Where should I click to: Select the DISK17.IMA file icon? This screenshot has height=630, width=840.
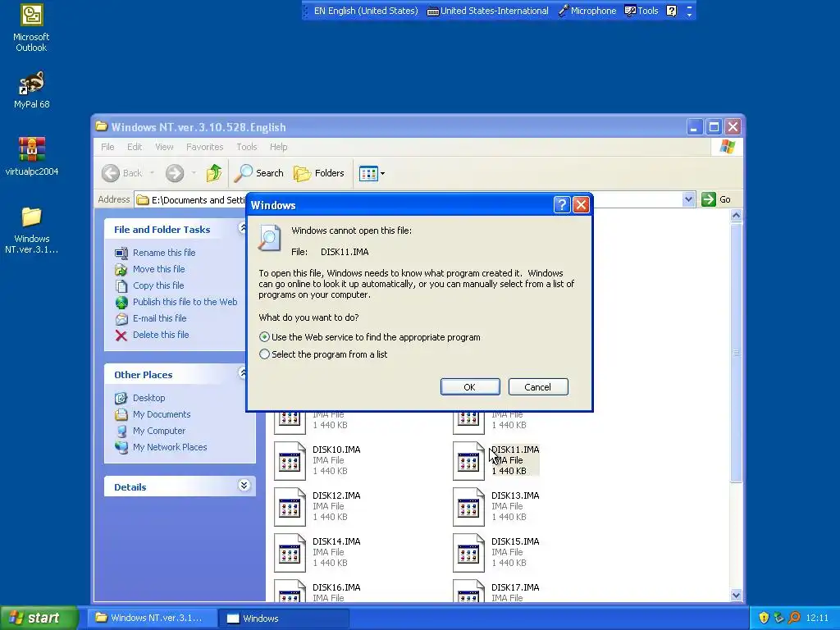pyautogui.click(x=468, y=591)
